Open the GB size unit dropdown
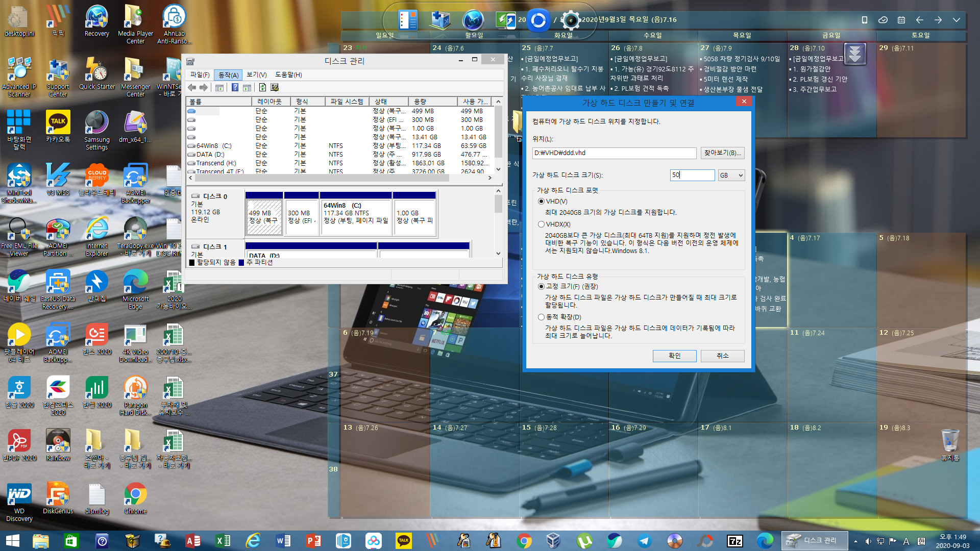 tap(731, 175)
